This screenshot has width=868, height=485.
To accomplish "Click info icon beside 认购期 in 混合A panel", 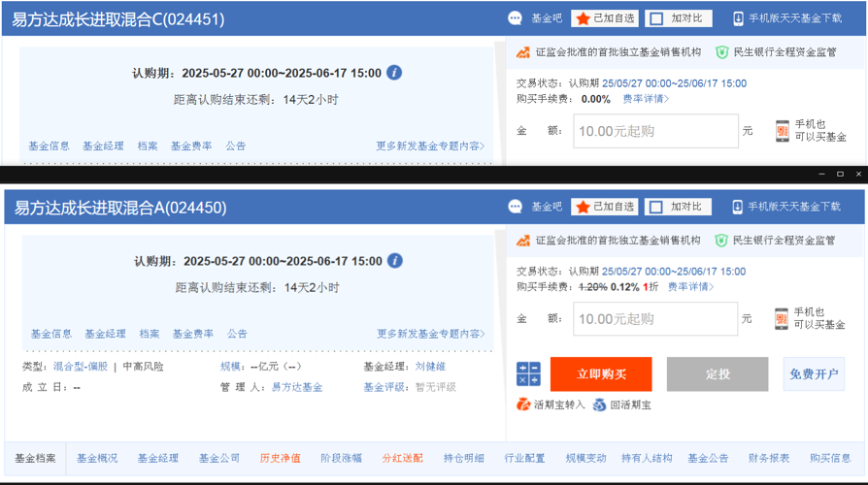I will pos(395,261).
